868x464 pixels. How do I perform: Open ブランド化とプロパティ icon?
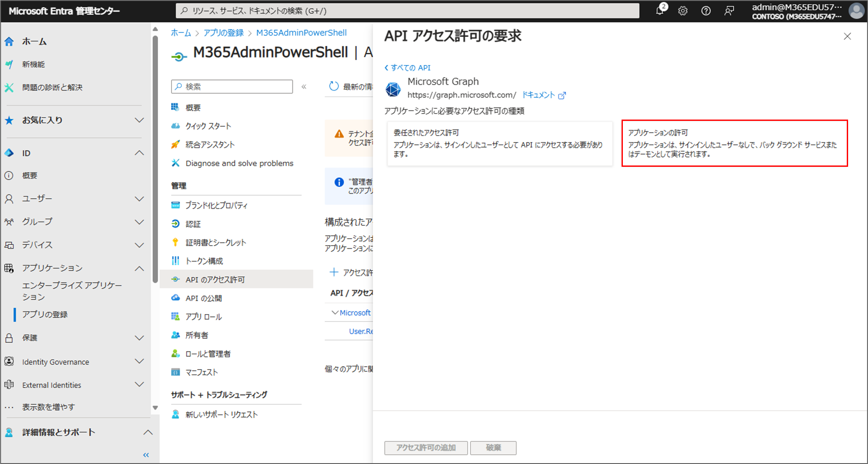(175, 205)
